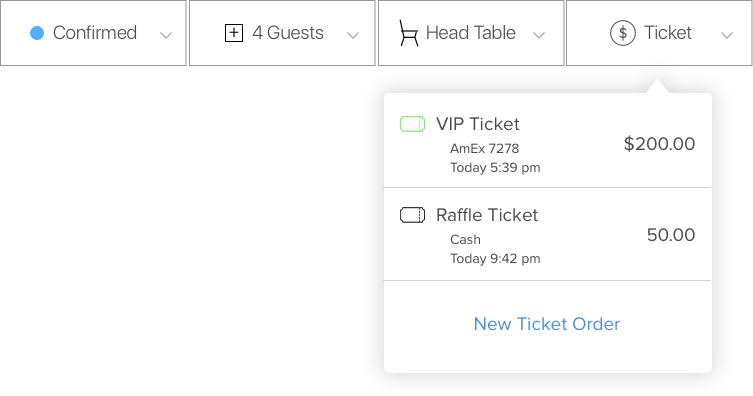Click the chair icon for Head Table

408,33
